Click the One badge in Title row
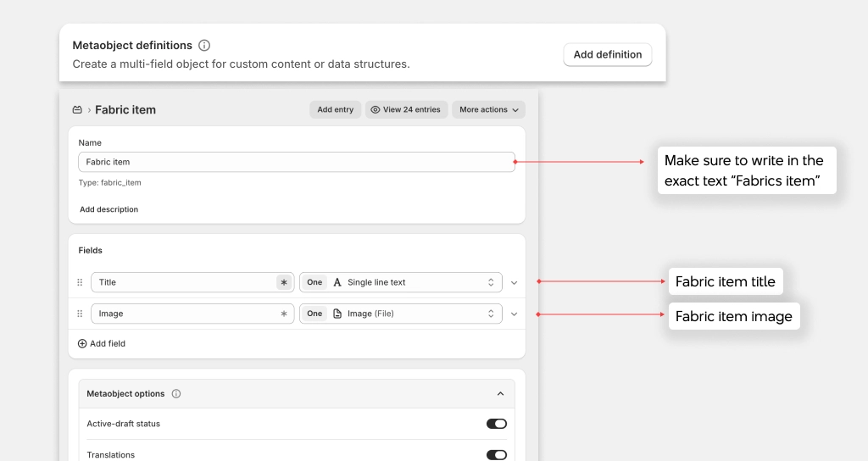Image resolution: width=868 pixels, height=461 pixels. pos(314,282)
